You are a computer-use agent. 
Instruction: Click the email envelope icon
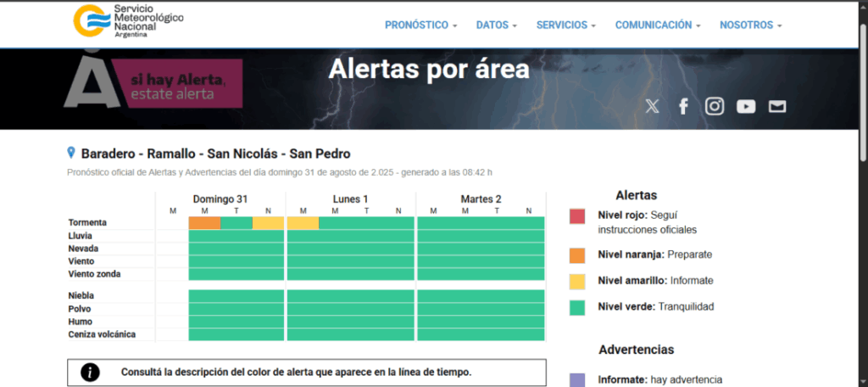pos(777,106)
